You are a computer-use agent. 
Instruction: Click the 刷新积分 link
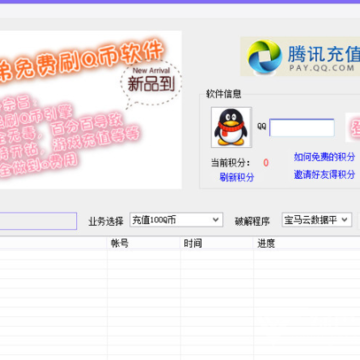coord(237,177)
